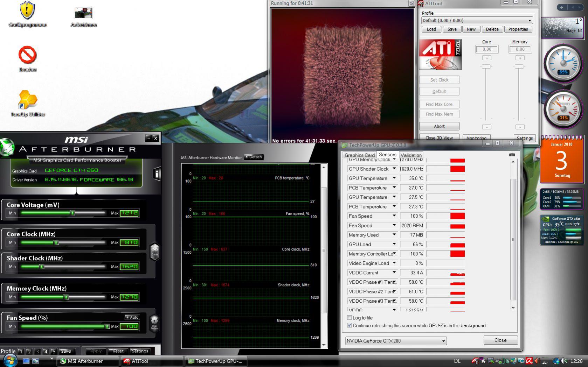Click the Fan Speed slider handle
Image resolution: width=588 pixels, height=367 pixels.
107,326
